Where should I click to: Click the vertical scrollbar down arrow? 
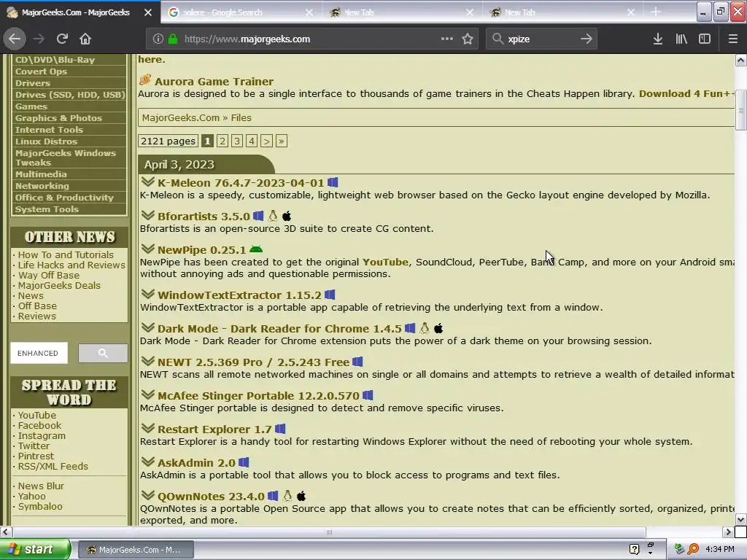point(741,519)
